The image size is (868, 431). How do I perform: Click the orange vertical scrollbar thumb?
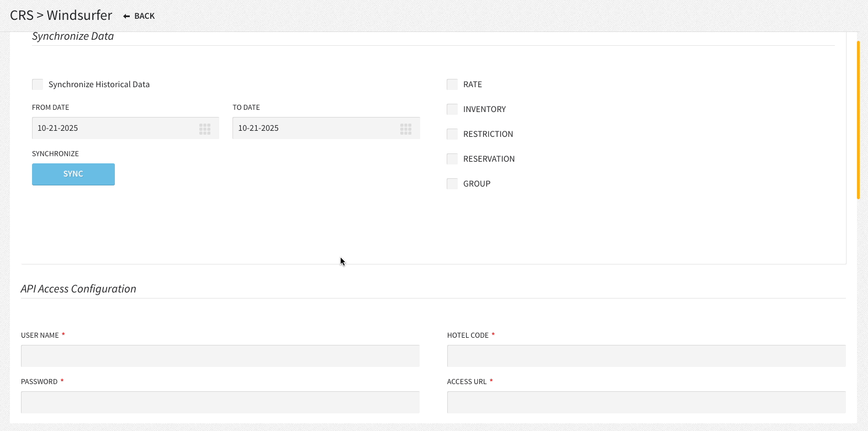pyautogui.click(x=858, y=120)
